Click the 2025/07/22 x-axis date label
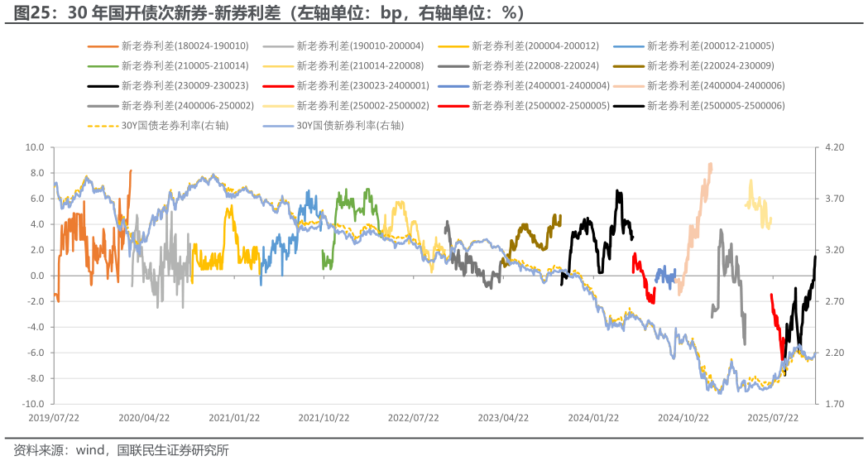The width and height of the screenshot is (868, 461). point(773,418)
